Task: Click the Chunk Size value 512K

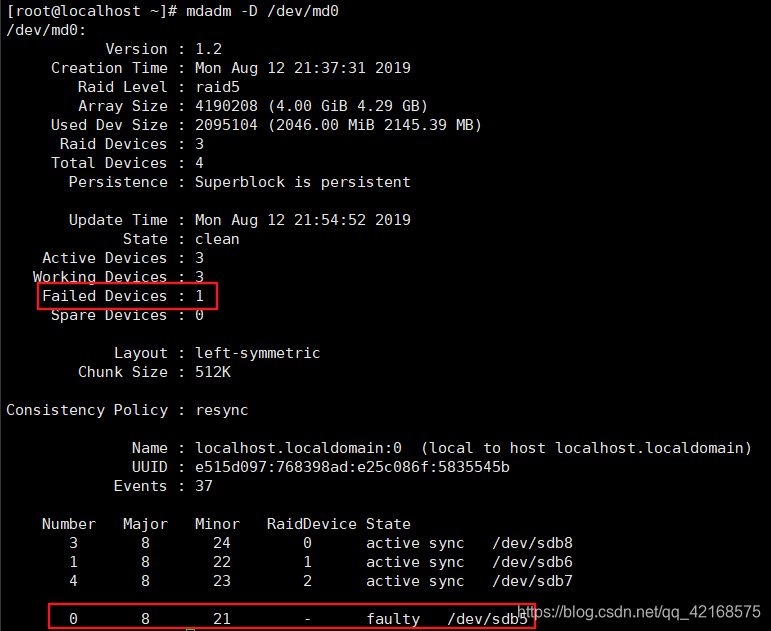Action: click(213, 372)
